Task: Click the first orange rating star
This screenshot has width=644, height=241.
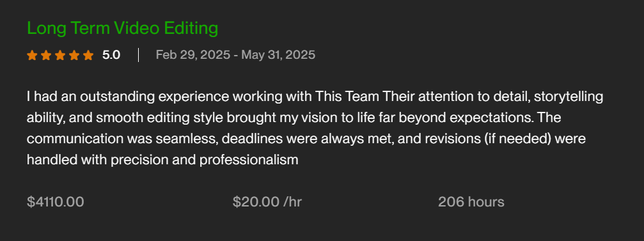Action: pos(32,55)
